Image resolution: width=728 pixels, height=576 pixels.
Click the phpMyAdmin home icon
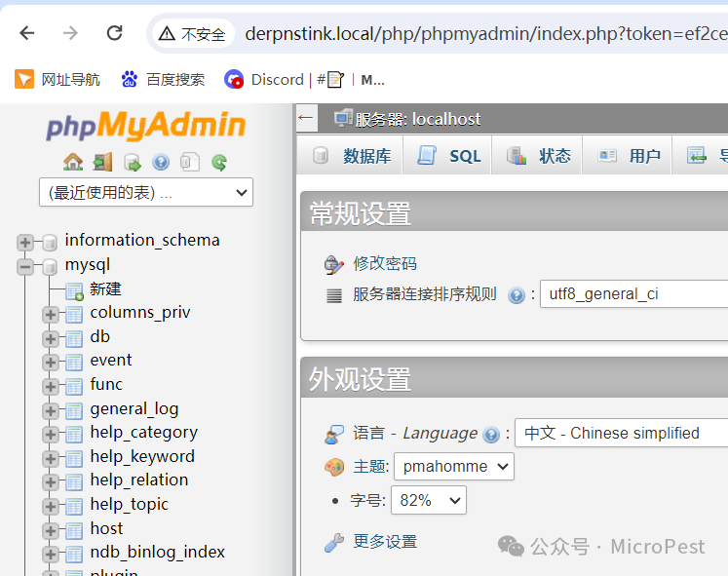tap(73, 163)
